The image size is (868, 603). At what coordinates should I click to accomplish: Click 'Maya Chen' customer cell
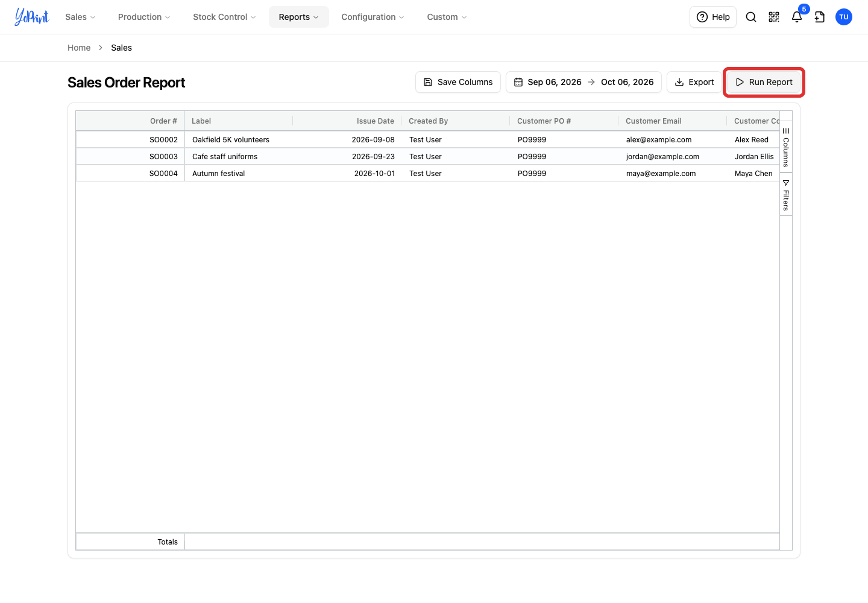(x=753, y=173)
